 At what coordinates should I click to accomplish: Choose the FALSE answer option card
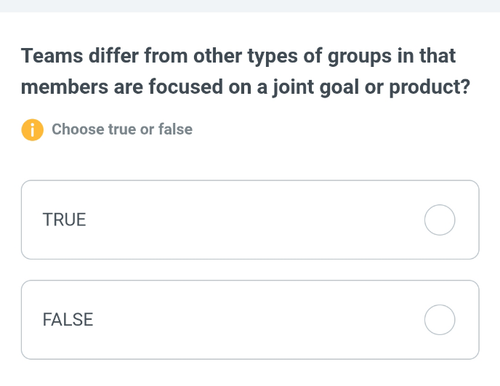click(250, 320)
